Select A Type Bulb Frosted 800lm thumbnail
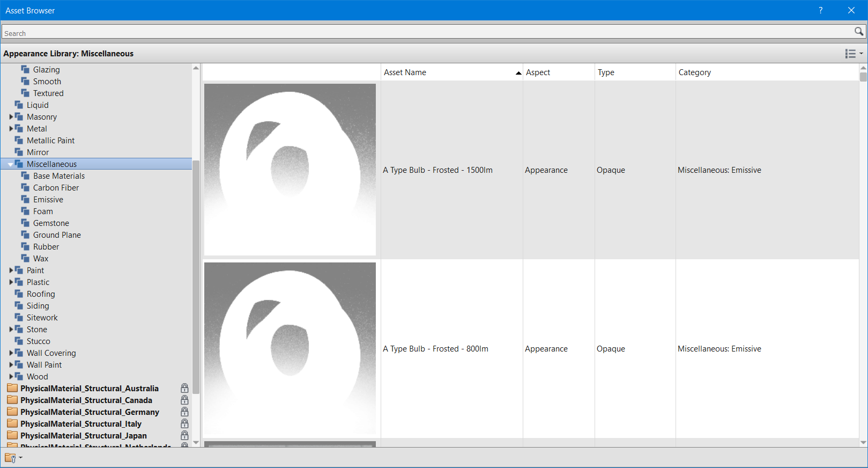 pos(290,348)
